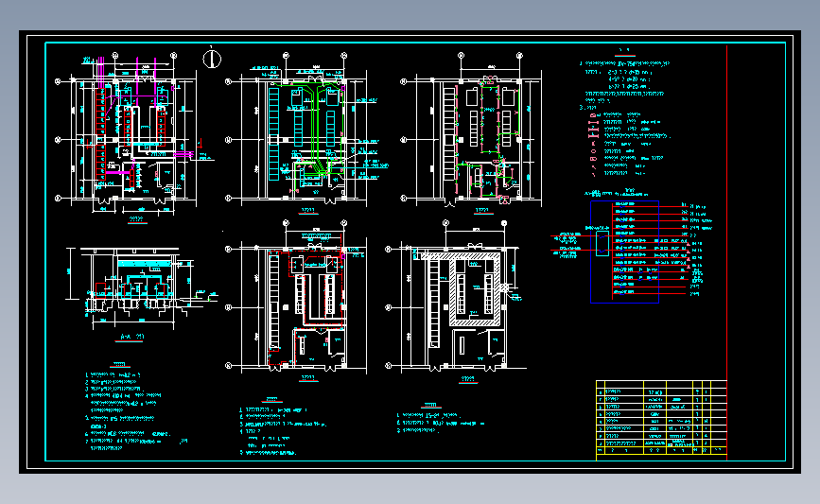Screen dimensions: 820x504
Task: Click the symbol legend list at upper right
Action: point(628,144)
